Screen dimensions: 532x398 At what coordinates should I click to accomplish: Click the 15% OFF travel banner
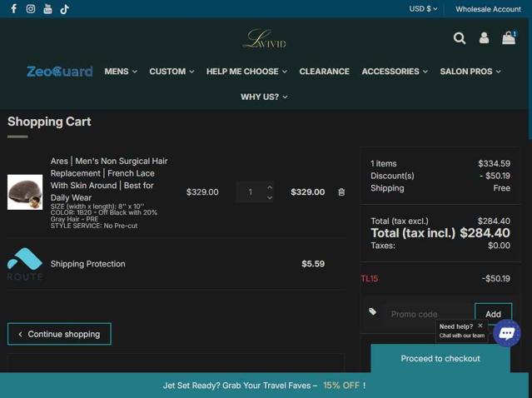pos(264,386)
